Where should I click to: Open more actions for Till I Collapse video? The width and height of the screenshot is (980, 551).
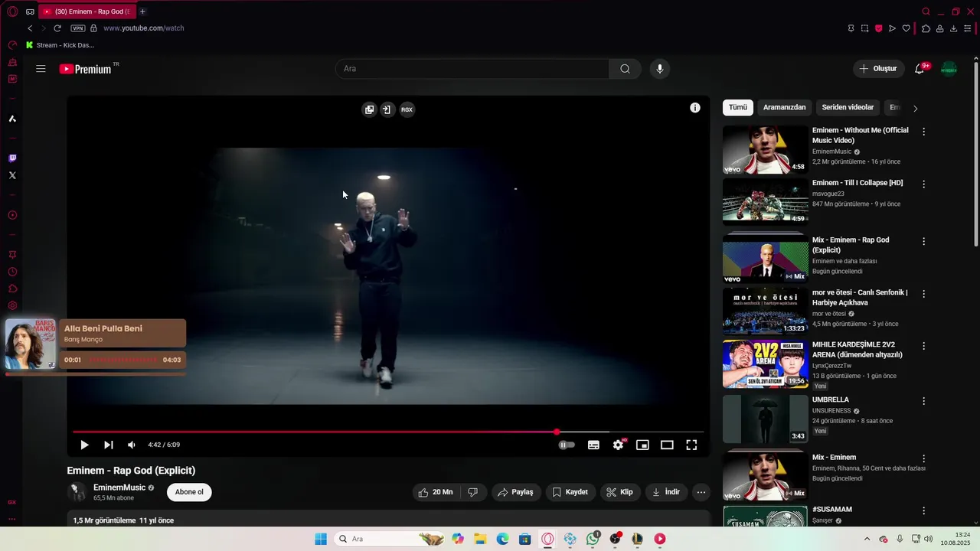tap(923, 184)
